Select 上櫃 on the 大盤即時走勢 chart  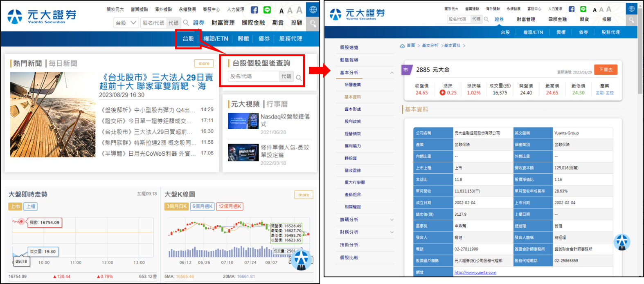pos(31,206)
